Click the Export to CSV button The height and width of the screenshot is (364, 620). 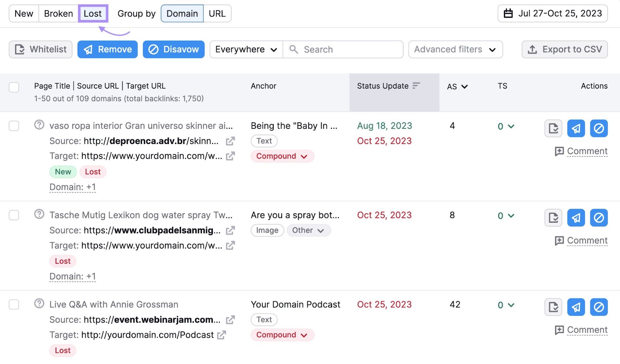point(564,49)
